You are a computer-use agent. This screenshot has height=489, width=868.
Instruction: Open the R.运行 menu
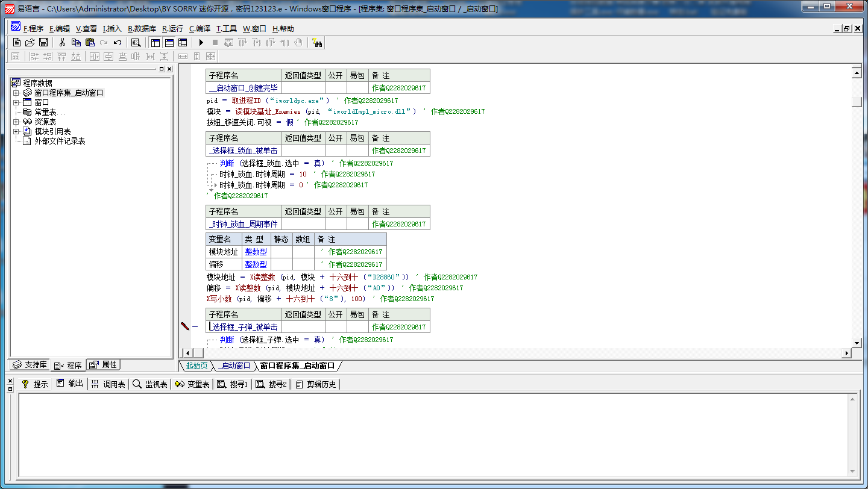[x=172, y=28]
